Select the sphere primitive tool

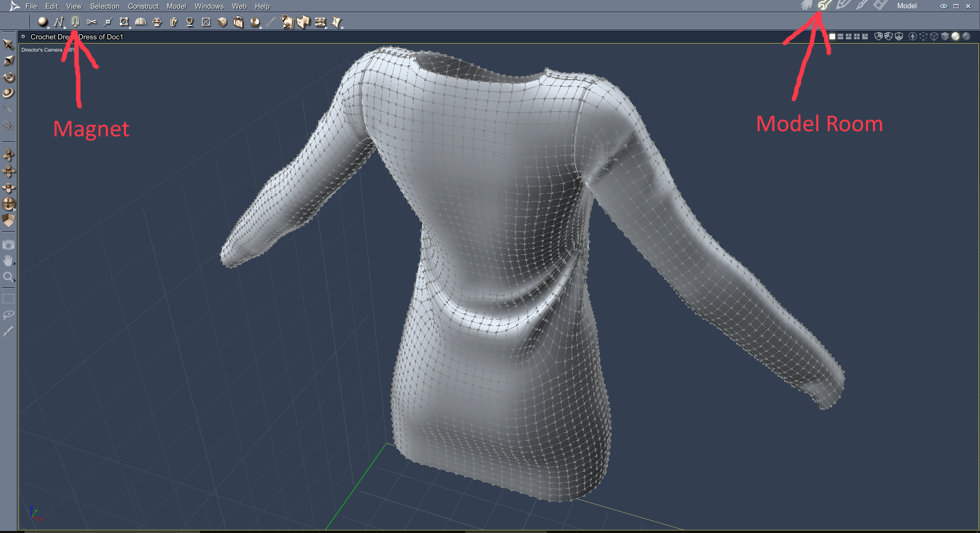click(42, 21)
